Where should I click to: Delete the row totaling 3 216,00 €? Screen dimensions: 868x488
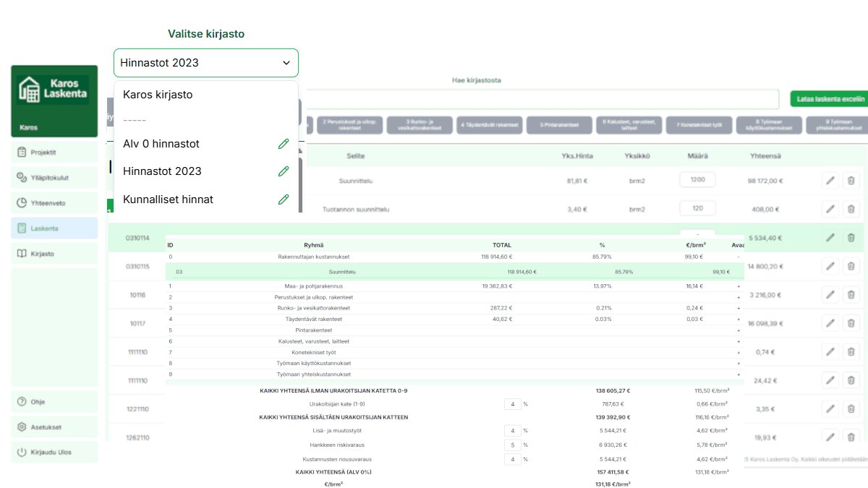(x=851, y=295)
